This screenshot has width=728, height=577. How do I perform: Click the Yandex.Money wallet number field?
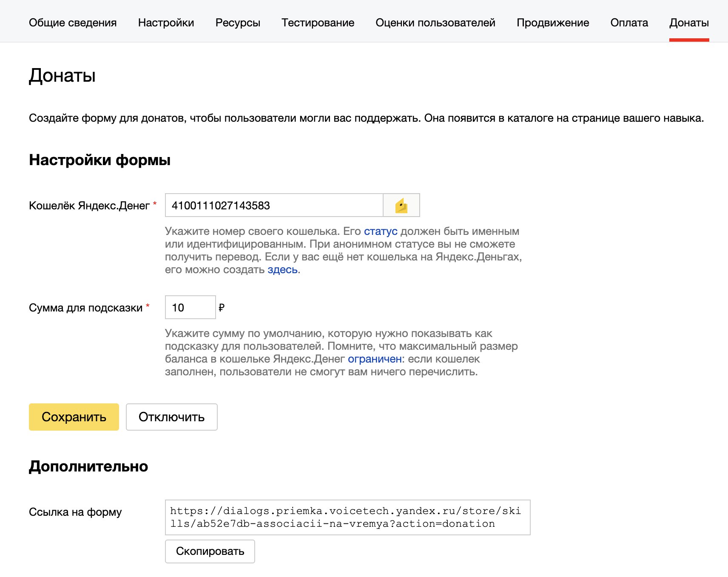[274, 206]
